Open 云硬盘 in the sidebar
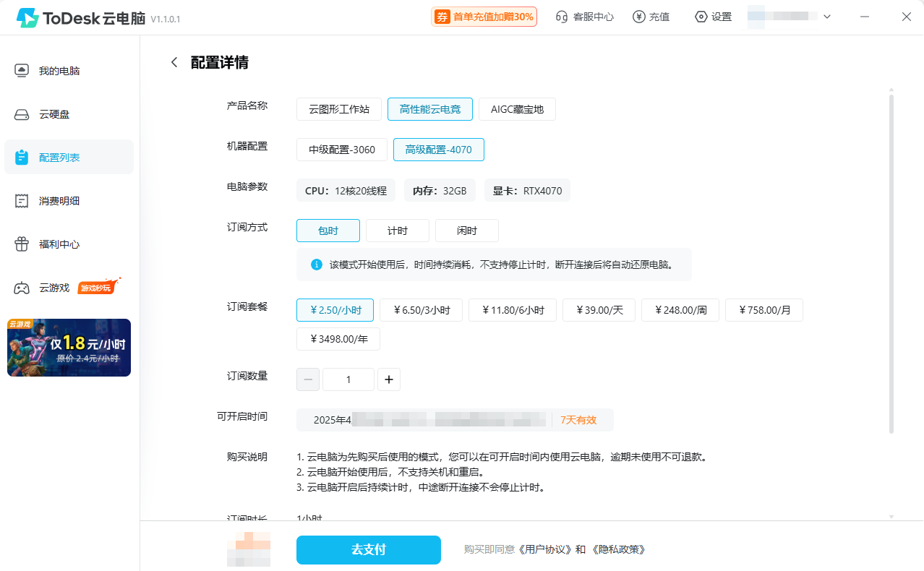This screenshot has height=571, width=924. point(69,114)
